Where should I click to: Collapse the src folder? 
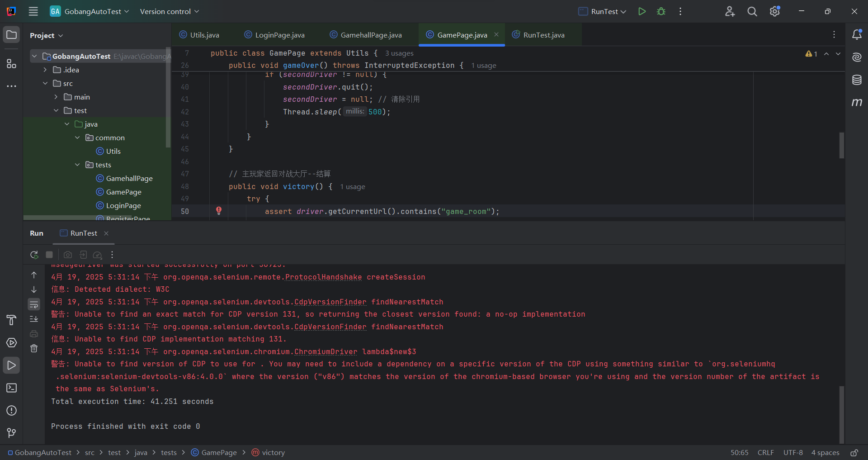click(45, 83)
